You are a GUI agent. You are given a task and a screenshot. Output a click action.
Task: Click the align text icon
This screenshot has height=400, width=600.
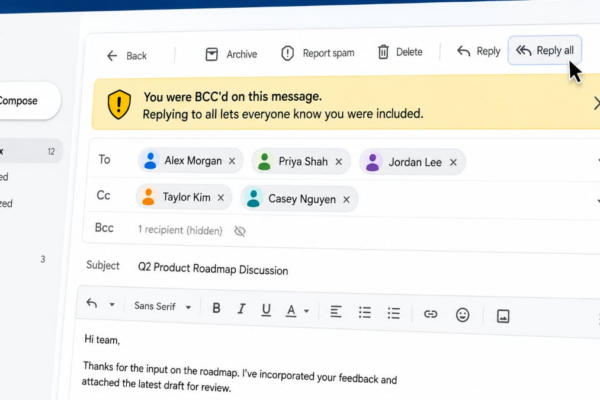click(x=336, y=312)
